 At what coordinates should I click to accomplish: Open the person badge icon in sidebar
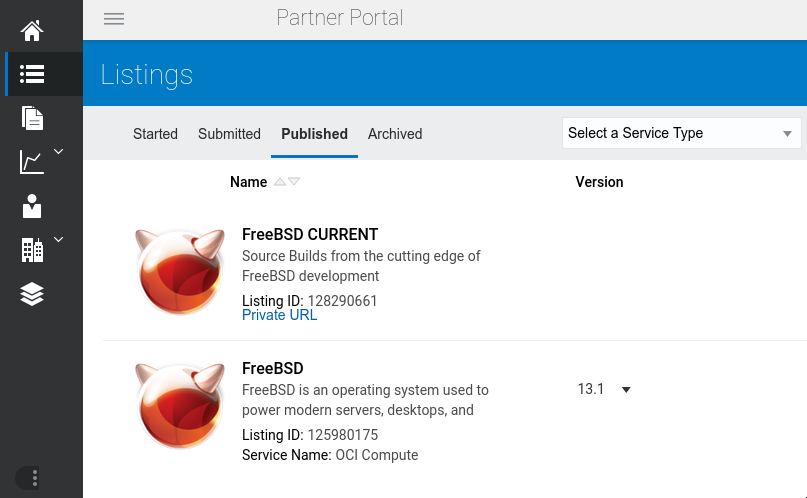[32, 206]
